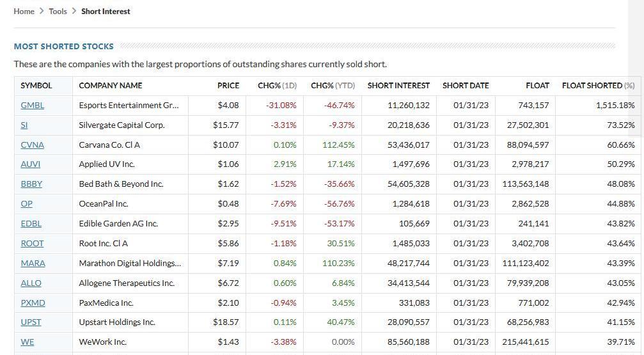Open the AUVI stock symbol

(x=30, y=164)
